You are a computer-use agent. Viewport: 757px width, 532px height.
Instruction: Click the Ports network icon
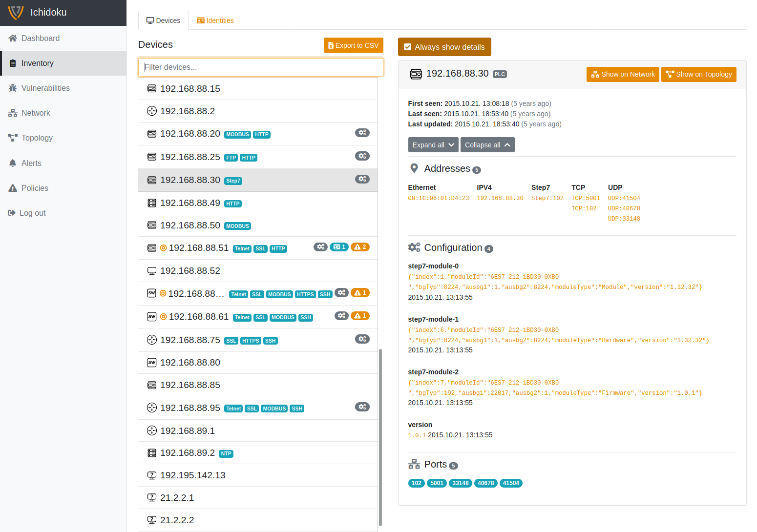click(414, 464)
